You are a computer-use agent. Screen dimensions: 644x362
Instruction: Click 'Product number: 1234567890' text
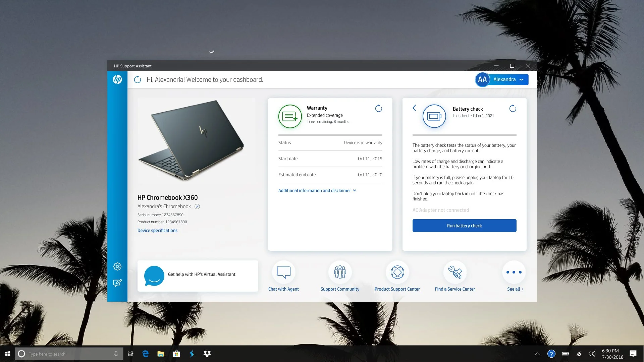pos(162,222)
